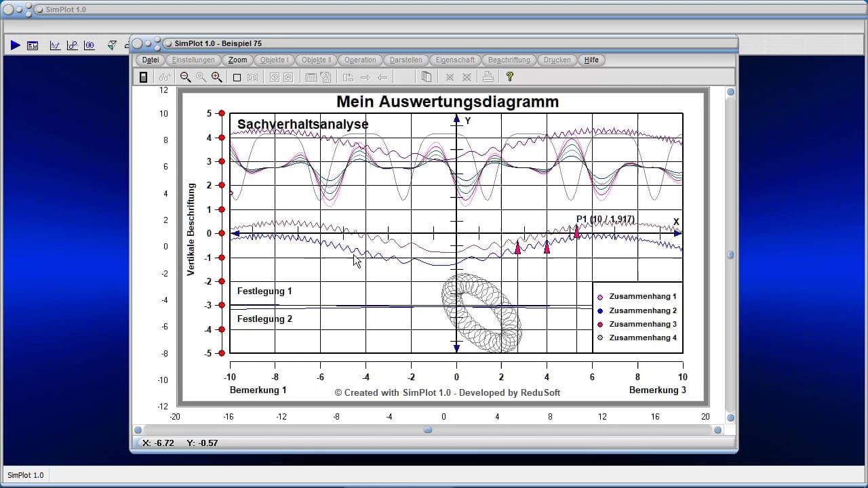Click the yellow question mark help icon
Screen dimensions: 868x488
click(x=510, y=77)
